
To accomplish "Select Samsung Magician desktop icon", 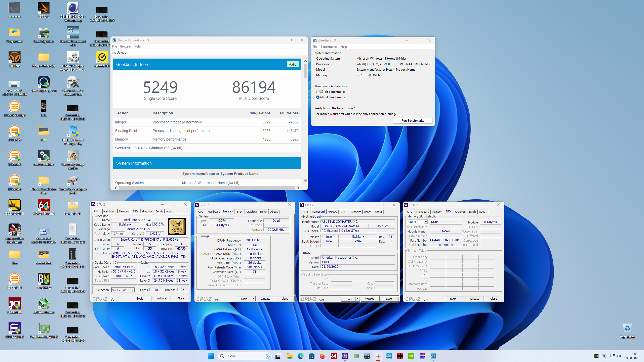I will [44, 84].
